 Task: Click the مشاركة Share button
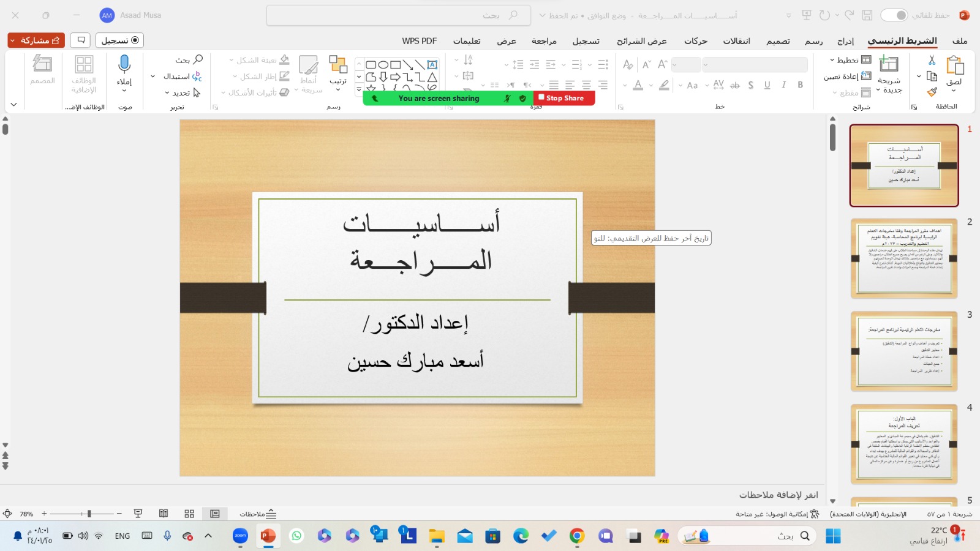click(35, 40)
